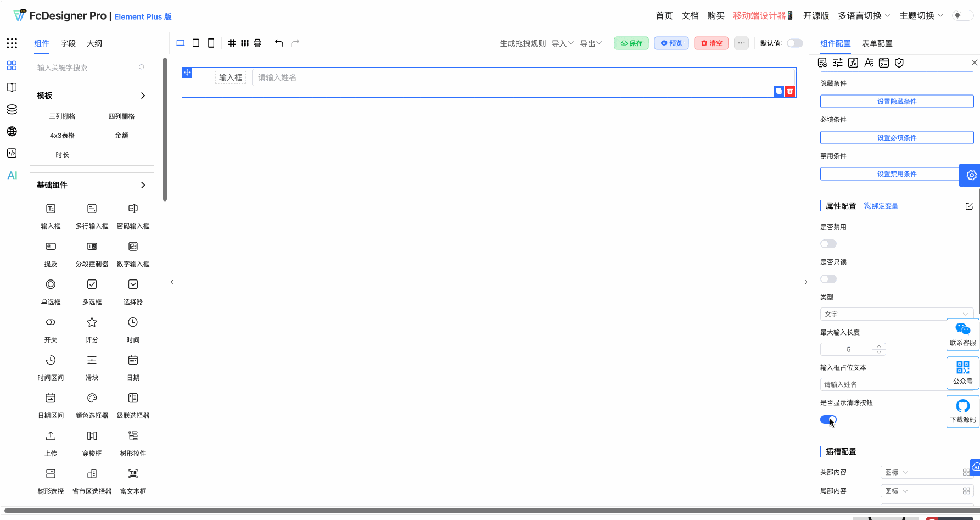
Task: Turn off the 是否显示清除按钮 switch
Action: point(828,420)
